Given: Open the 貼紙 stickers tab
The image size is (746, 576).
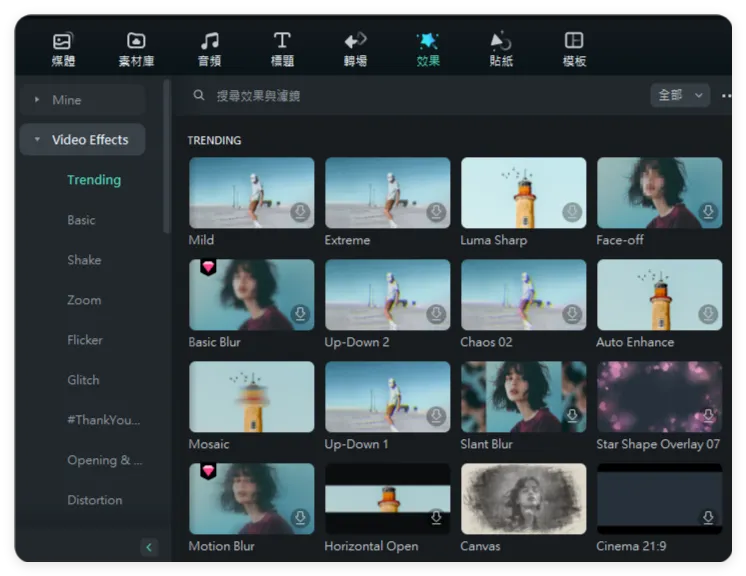Looking at the screenshot, I should coord(501,49).
